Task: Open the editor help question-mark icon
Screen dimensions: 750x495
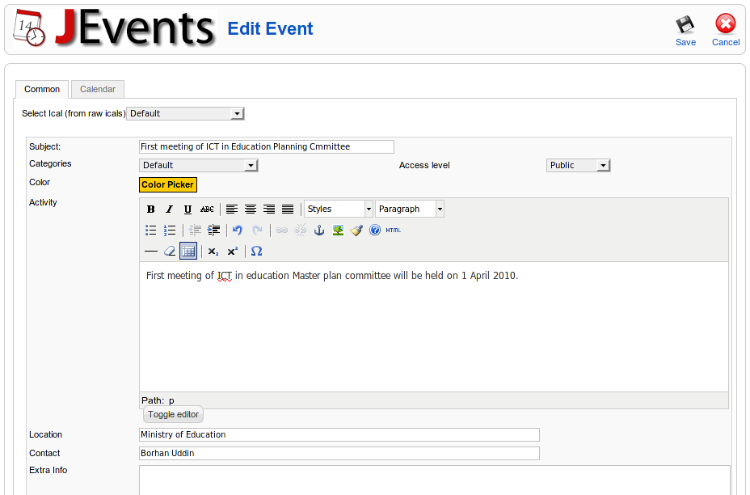Action: coord(375,230)
